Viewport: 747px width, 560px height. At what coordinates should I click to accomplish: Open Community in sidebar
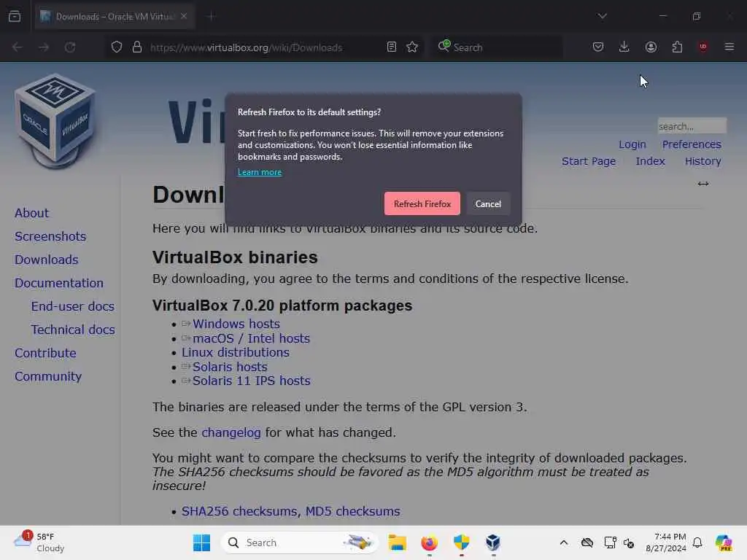click(48, 376)
